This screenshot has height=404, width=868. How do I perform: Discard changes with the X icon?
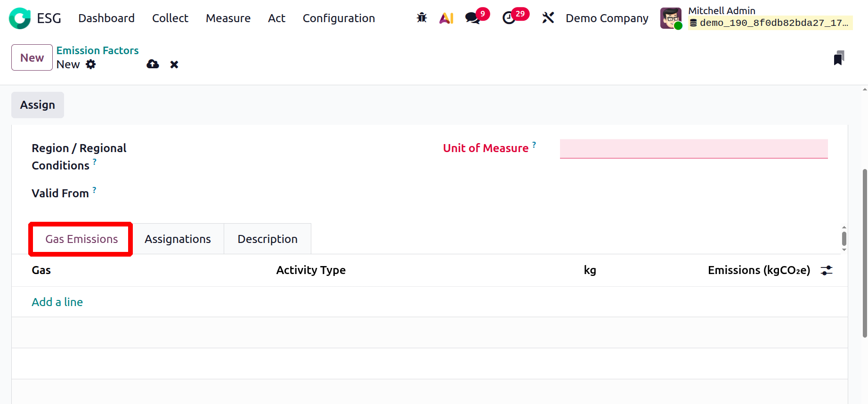(174, 65)
